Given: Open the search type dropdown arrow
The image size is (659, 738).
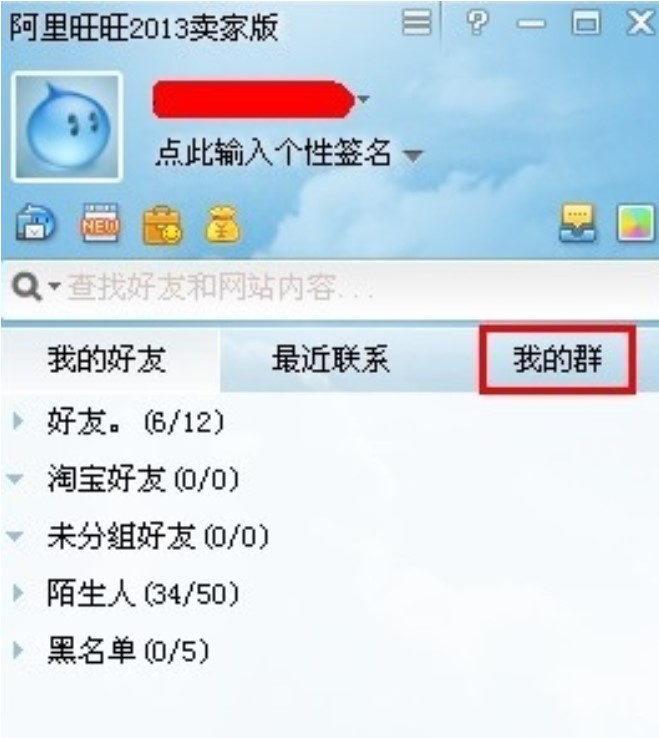Looking at the screenshot, I should [x=55, y=285].
